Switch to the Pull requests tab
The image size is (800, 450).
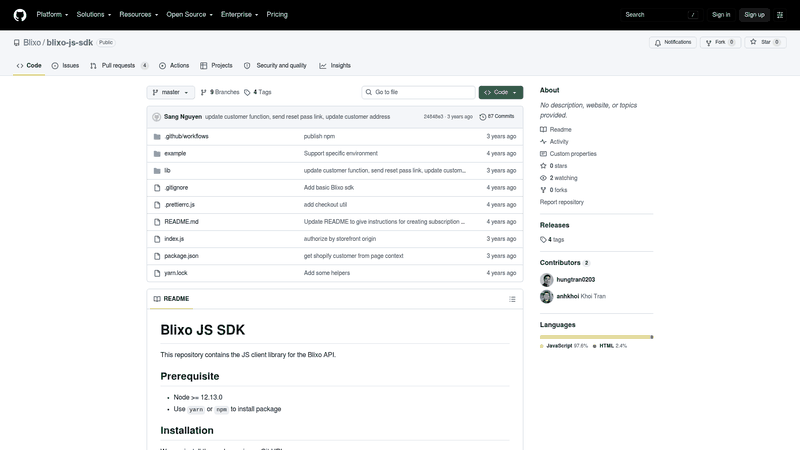119,66
